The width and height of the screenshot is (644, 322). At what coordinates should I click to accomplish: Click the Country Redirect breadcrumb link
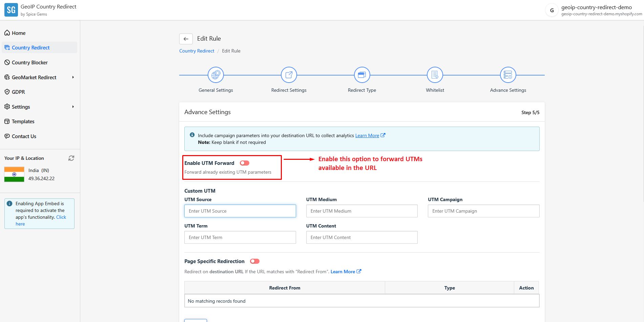[196, 51]
